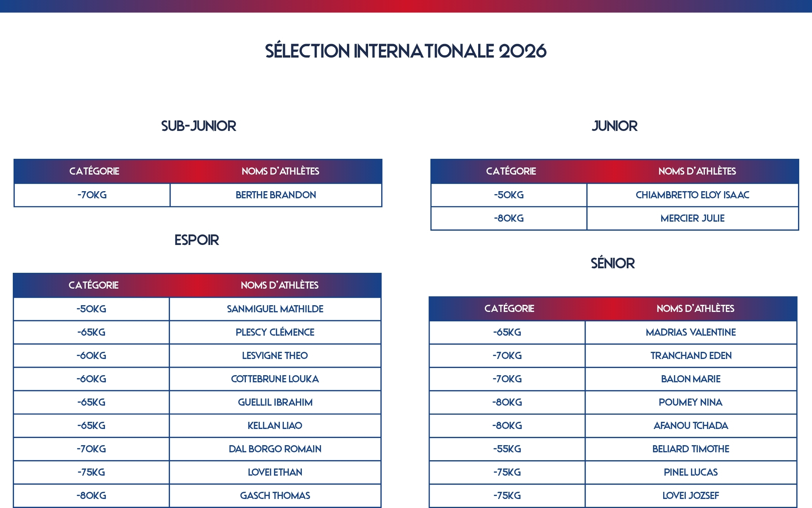Click the CHIAMBRETTO ELOY ISAAC cell

pos(692,195)
